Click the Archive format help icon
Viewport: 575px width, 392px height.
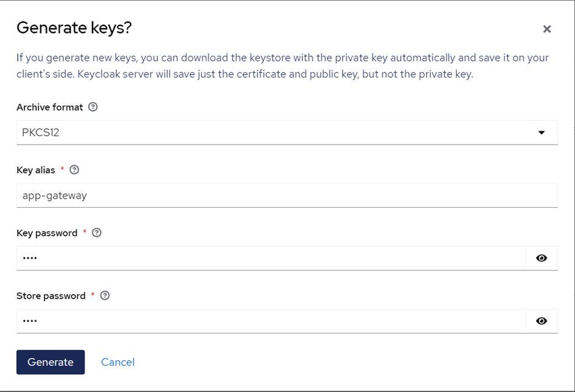click(92, 107)
